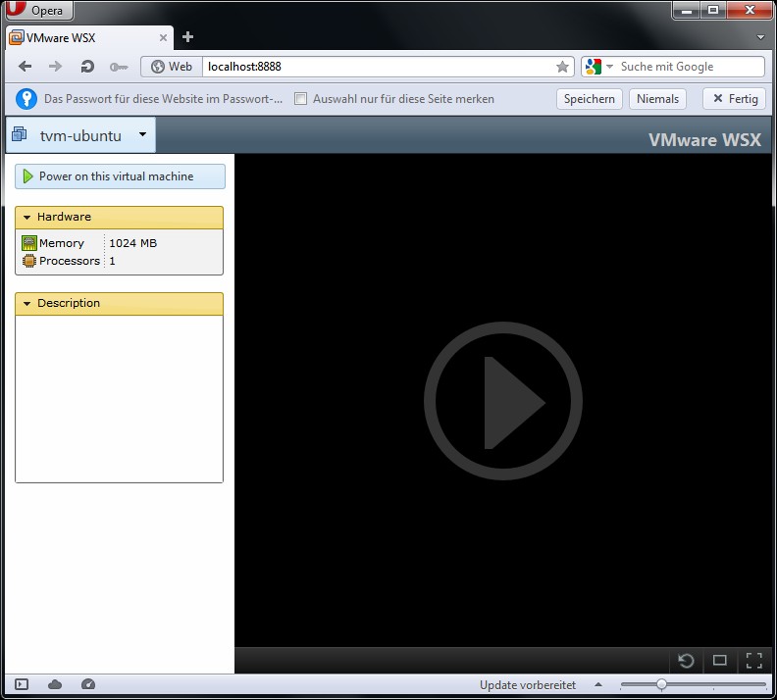Click the 1024 MB memory value
This screenshot has width=777, height=700.
point(132,243)
